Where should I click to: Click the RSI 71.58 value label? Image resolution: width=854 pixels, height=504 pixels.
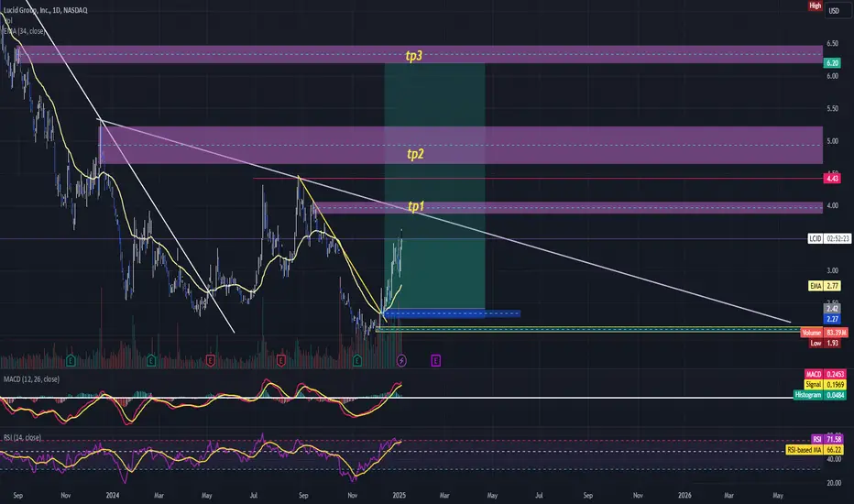pyautogui.click(x=827, y=439)
